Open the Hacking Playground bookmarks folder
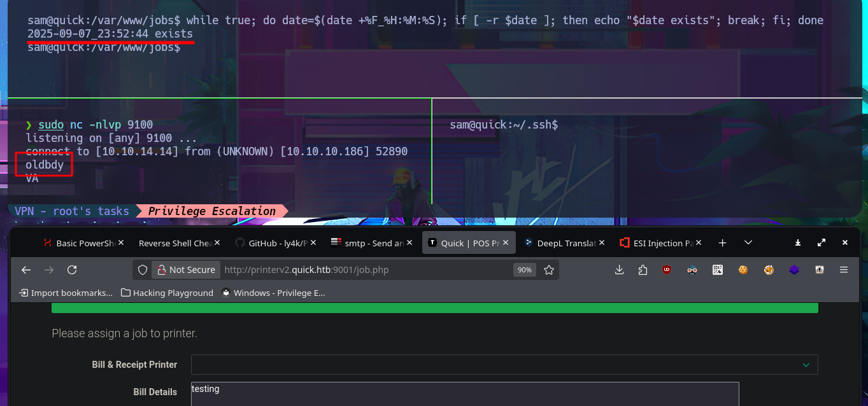The image size is (868, 406). tap(167, 293)
